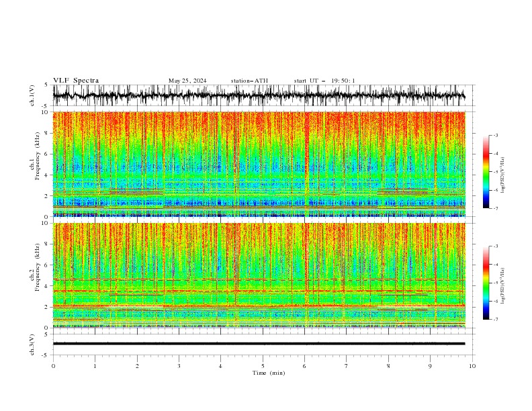
Task: Click the "-7" label on ch.2 colorbar
Action: (496, 320)
